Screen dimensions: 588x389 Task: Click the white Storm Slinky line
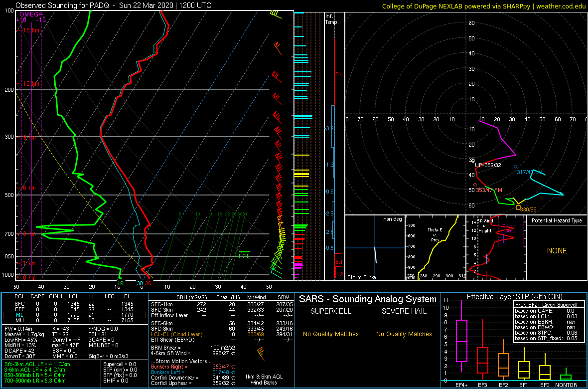[x=375, y=255]
